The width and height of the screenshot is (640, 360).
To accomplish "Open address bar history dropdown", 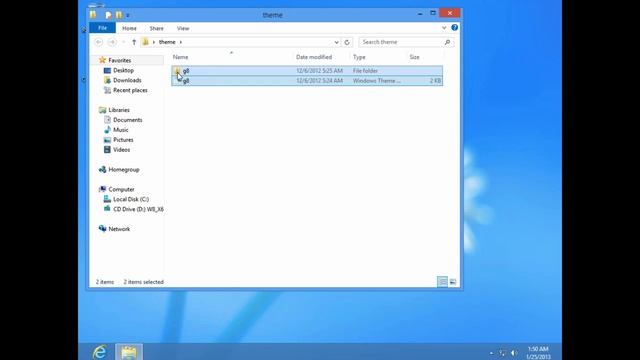I will pos(336,42).
